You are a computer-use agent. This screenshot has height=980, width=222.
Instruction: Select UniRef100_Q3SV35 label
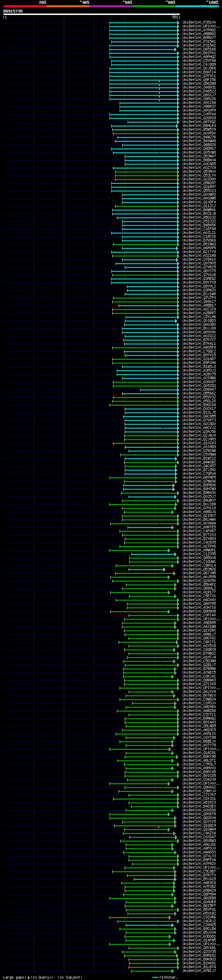(199, 951)
